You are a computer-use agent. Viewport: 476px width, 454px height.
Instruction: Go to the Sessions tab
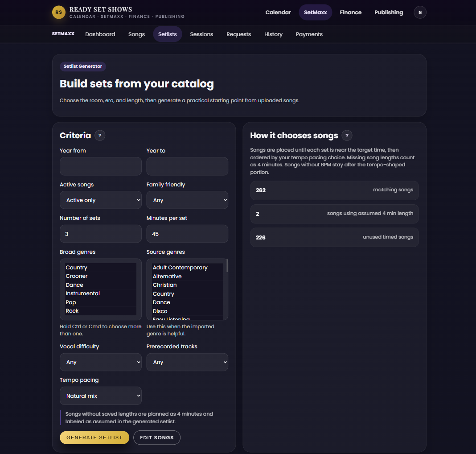[x=201, y=34]
